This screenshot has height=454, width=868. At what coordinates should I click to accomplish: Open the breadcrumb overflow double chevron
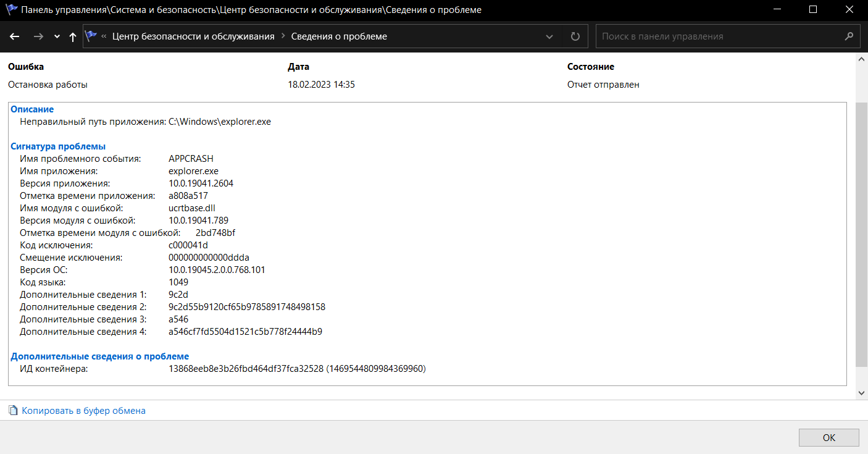(x=104, y=36)
